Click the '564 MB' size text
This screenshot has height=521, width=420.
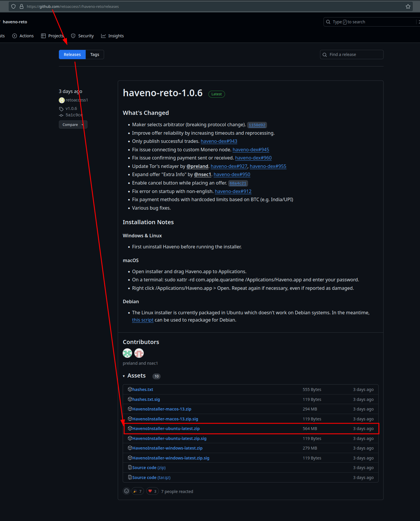[x=310, y=429]
